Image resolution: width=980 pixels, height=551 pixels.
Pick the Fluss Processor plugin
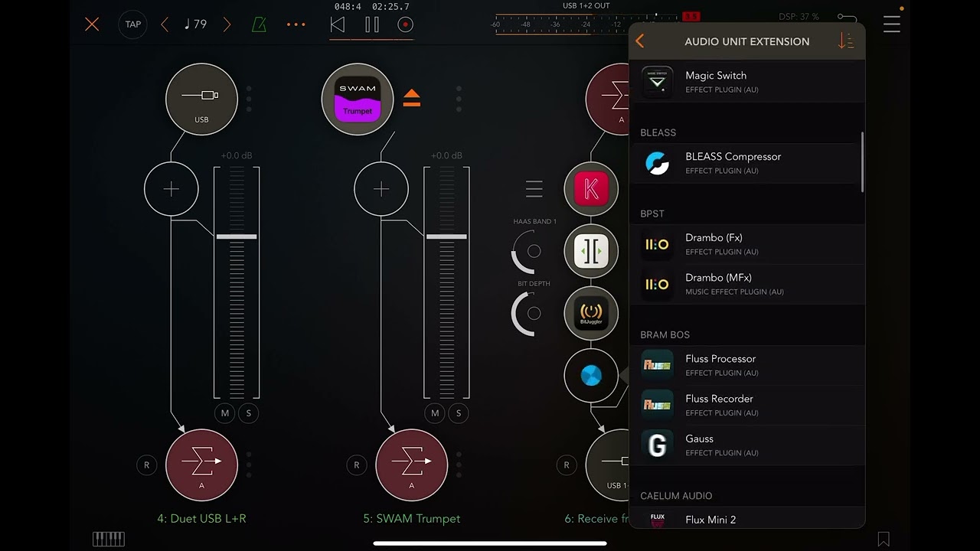click(x=747, y=365)
